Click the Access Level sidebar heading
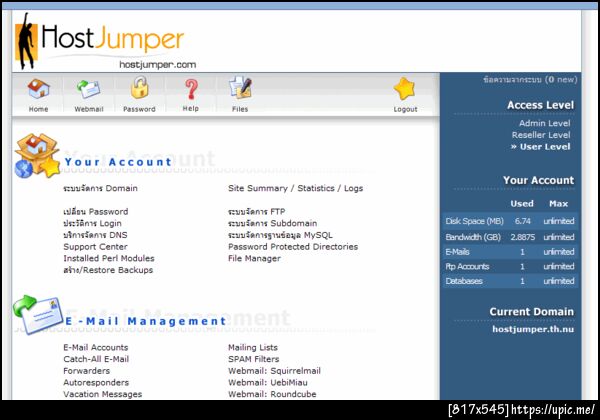The image size is (600, 420). 540,105
